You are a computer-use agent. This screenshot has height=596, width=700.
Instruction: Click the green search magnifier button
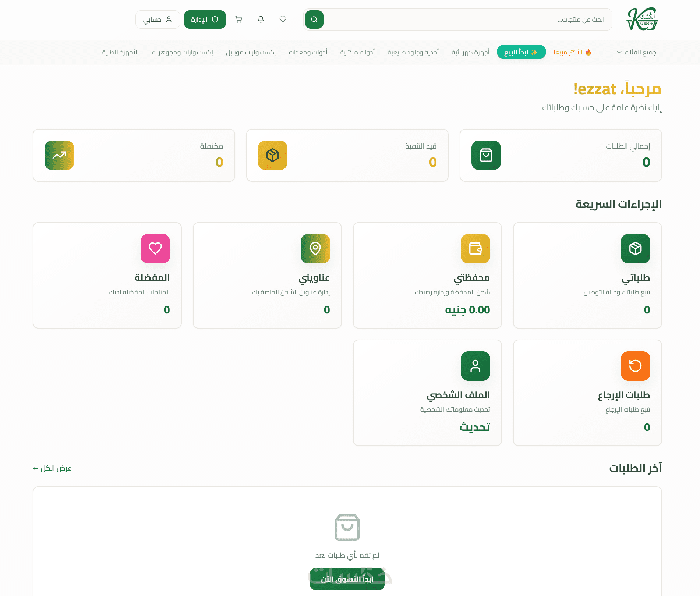[x=314, y=19]
